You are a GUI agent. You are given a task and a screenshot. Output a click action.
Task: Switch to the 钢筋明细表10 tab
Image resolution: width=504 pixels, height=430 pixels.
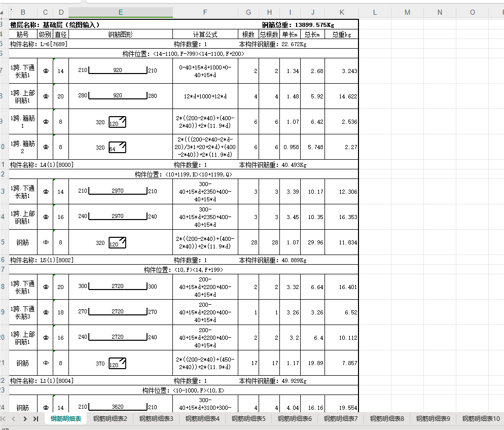pyautogui.click(x=481, y=419)
